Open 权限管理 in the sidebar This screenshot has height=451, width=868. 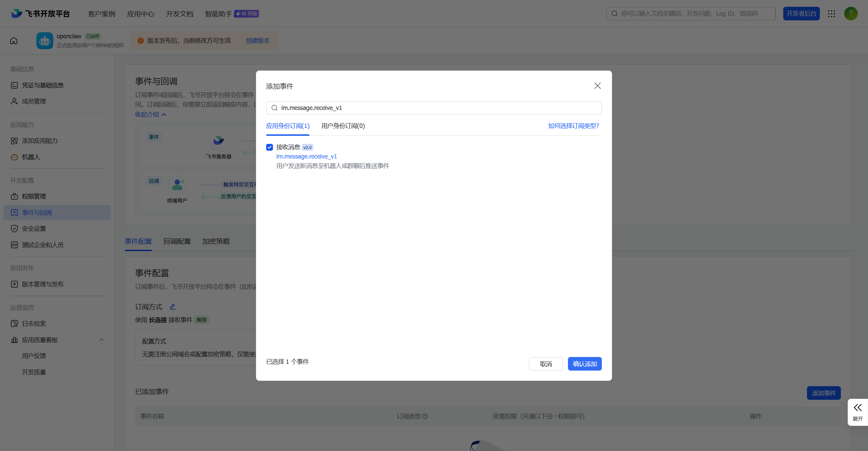pos(34,196)
